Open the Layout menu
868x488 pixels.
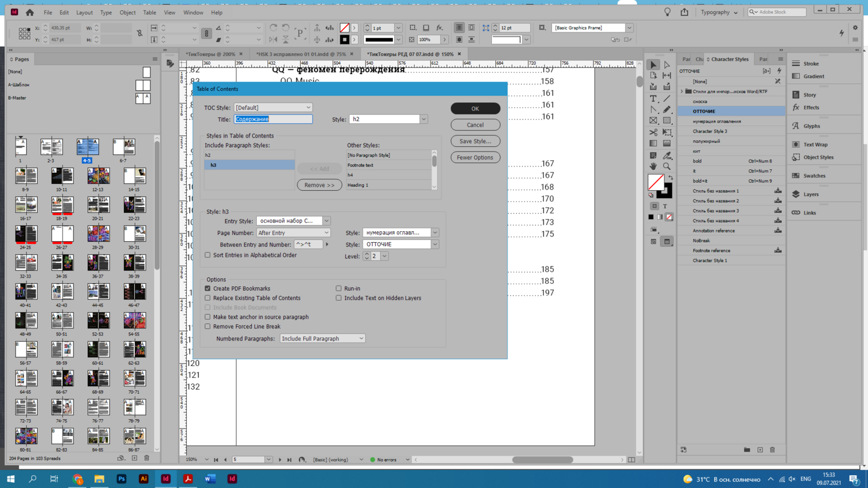click(x=84, y=12)
